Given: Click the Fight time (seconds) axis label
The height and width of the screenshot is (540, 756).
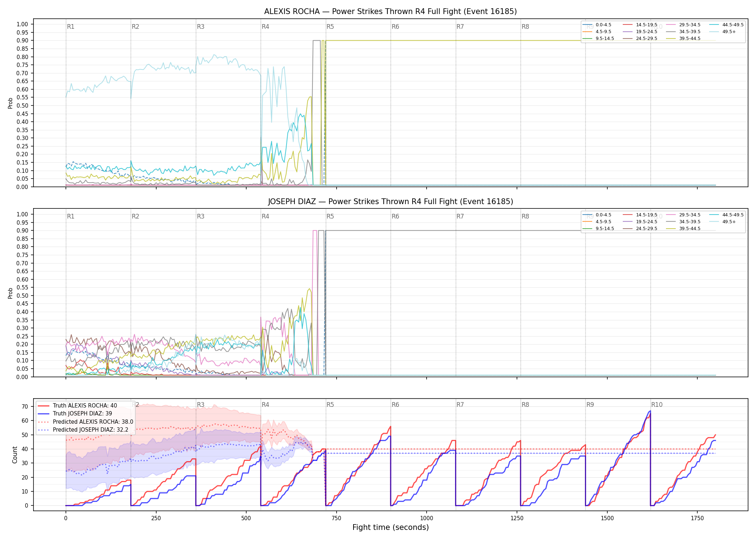Looking at the screenshot, I should click(x=391, y=527).
